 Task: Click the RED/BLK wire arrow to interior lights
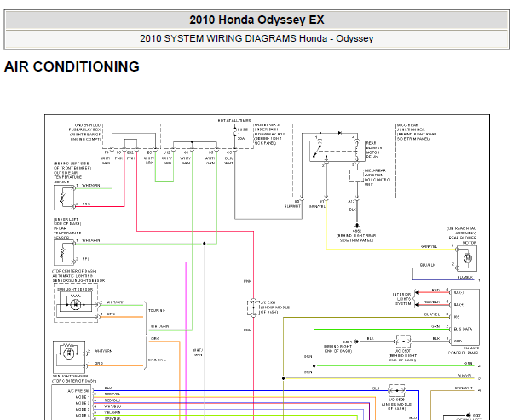click(417, 304)
